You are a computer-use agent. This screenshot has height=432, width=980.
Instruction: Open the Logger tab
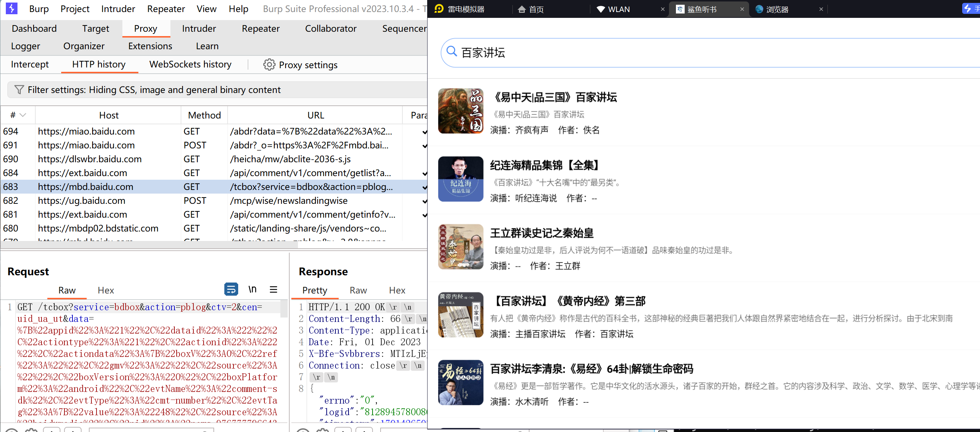[25, 46]
